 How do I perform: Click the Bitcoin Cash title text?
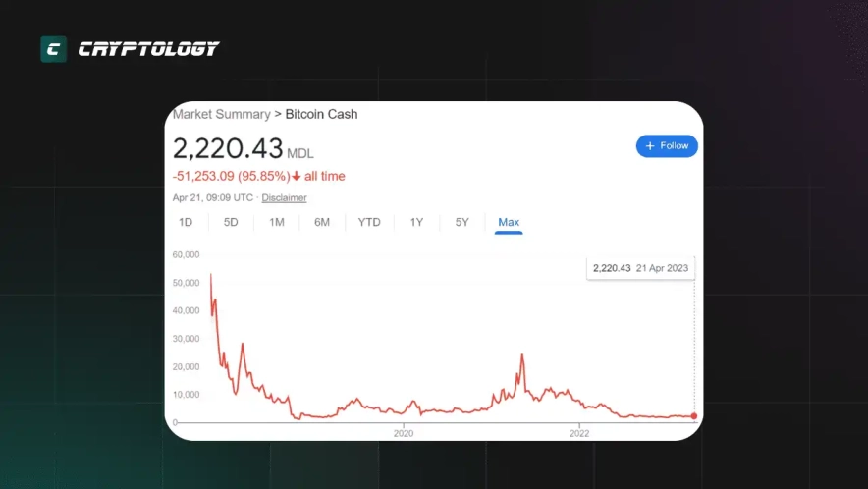321,114
